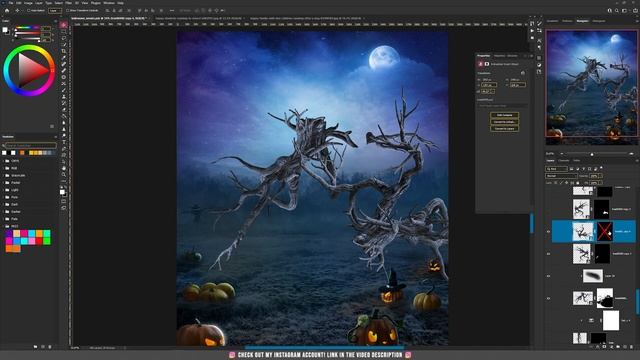The width and height of the screenshot is (640, 360).
Task: Select the Rectangular Marquee tool
Action: (x=64, y=31)
